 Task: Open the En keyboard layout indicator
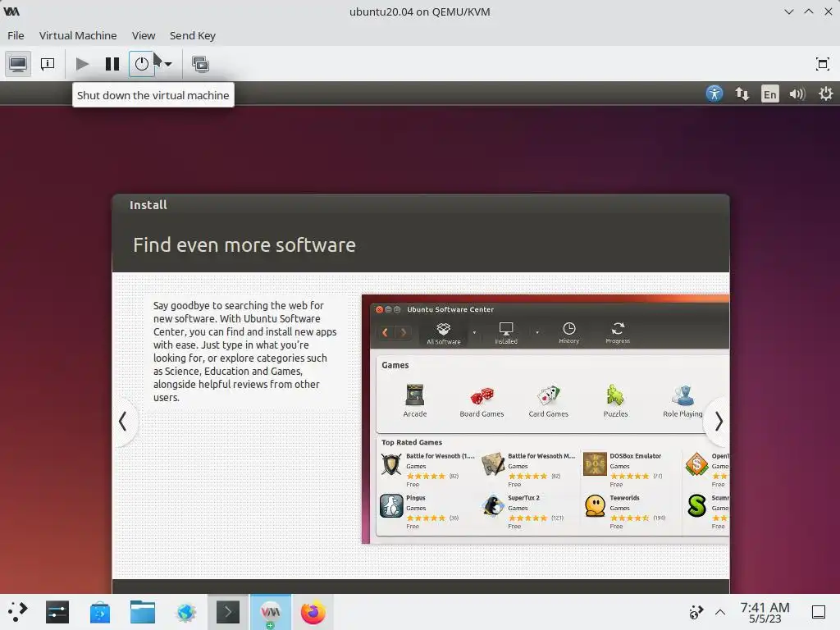tap(769, 94)
